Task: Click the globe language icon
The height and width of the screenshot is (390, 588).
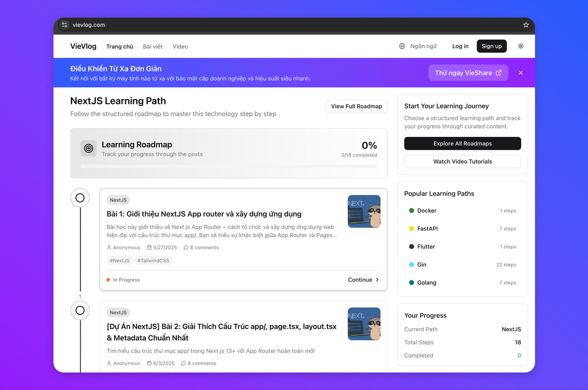Action: 402,46
